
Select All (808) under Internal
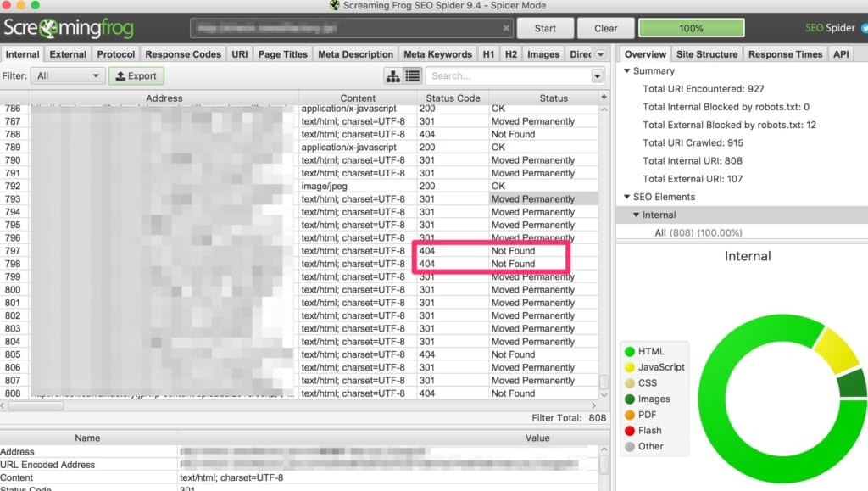point(698,232)
